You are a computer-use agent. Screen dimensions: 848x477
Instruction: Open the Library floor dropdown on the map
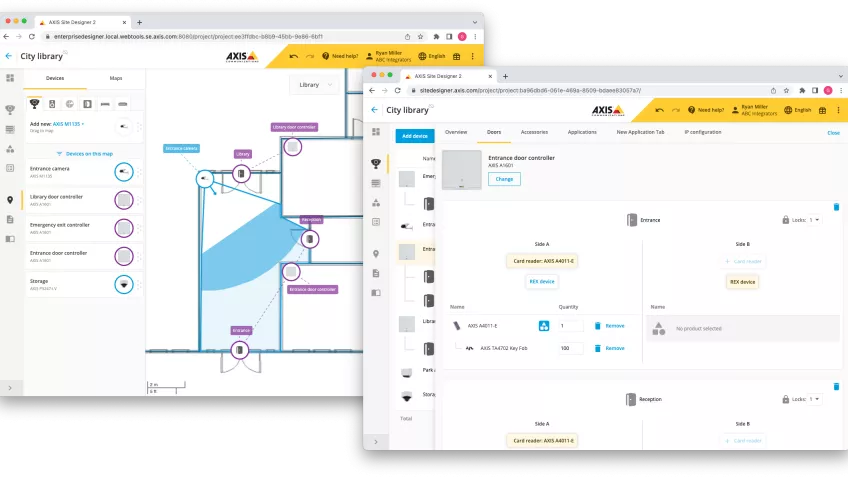coord(317,86)
